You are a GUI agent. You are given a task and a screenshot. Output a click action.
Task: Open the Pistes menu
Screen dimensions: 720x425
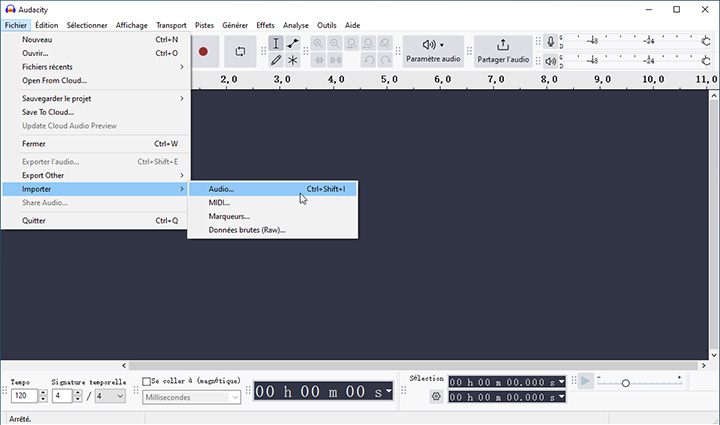(204, 25)
